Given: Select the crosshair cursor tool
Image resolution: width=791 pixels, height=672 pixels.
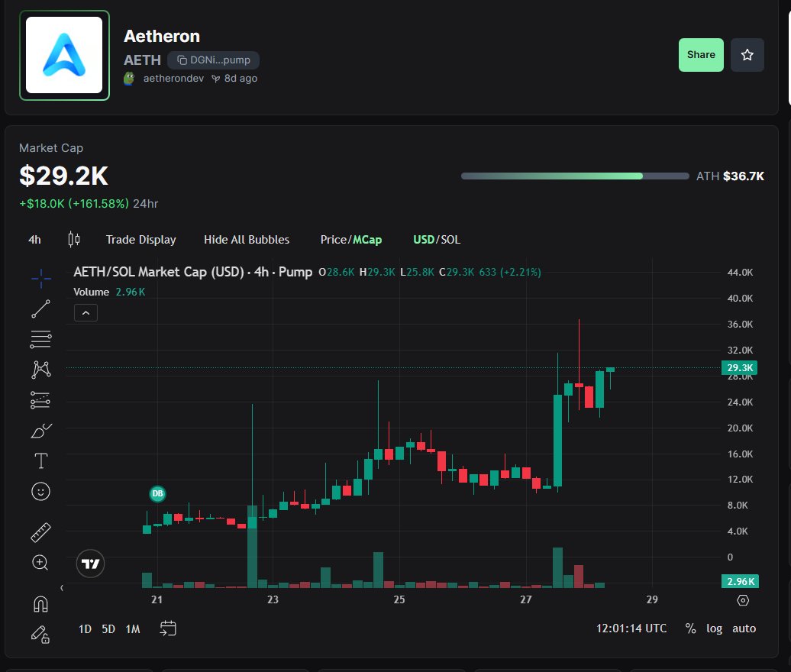Looking at the screenshot, I should (x=41, y=279).
